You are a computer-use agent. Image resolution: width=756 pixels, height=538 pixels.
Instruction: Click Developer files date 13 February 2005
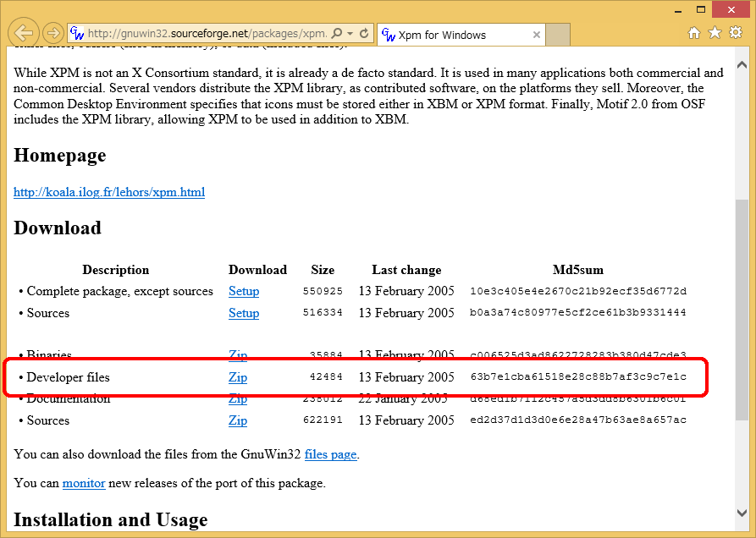[x=406, y=377]
